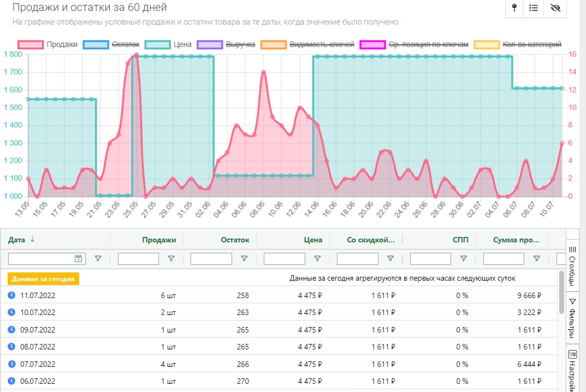This screenshot has width=586, height=392.
Task: Click the Продажи filter input field
Action: click(x=138, y=259)
